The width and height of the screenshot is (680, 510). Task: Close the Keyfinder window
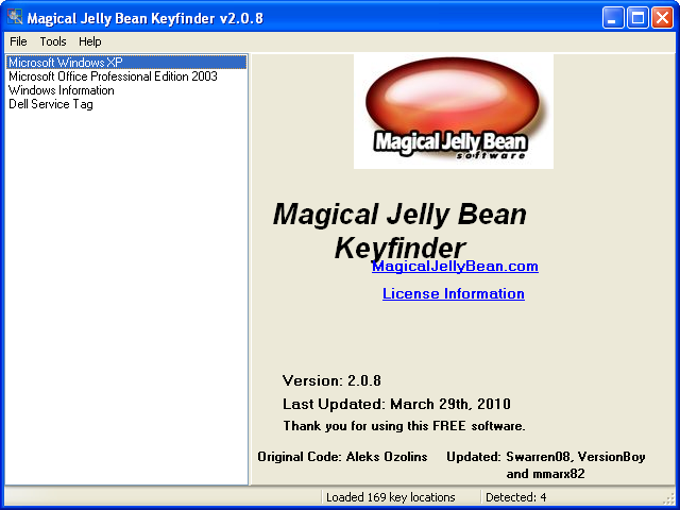pyautogui.click(x=662, y=18)
